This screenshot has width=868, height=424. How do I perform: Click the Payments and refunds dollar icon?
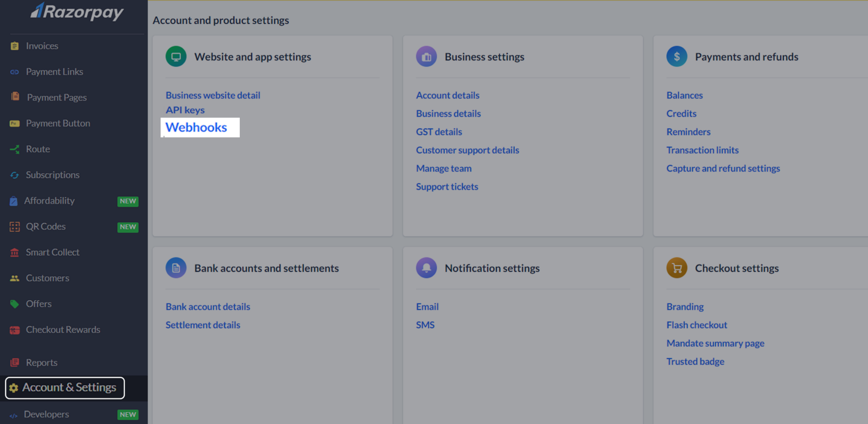click(x=677, y=56)
